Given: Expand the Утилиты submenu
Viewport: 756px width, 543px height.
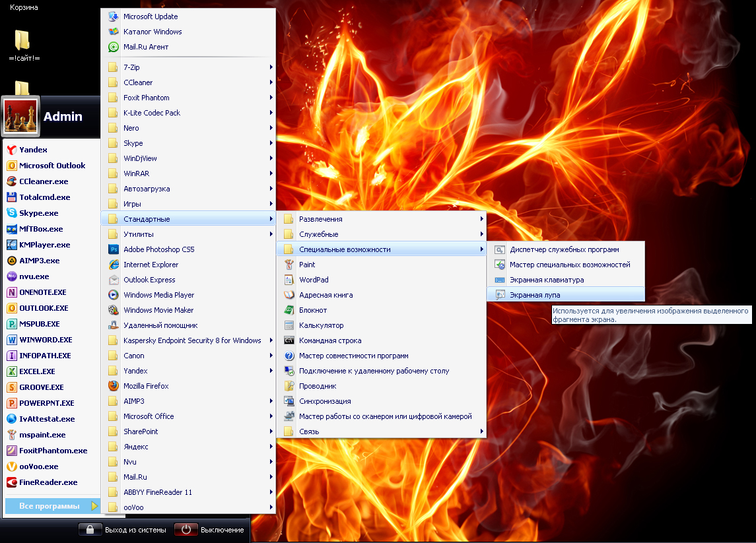Looking at the screenshot, I should [x=188, y=234].
